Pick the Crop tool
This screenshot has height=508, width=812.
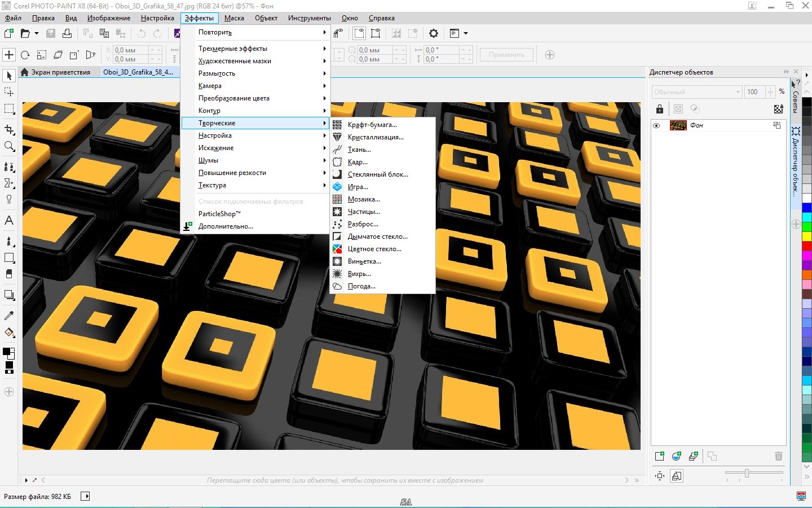(x=9, y=129)
